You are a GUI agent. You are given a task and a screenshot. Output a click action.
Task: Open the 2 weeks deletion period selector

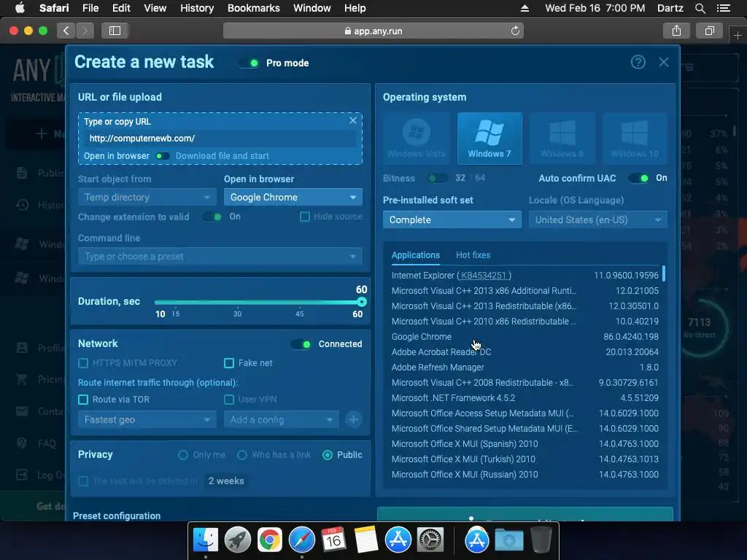(x=226, y=481)
